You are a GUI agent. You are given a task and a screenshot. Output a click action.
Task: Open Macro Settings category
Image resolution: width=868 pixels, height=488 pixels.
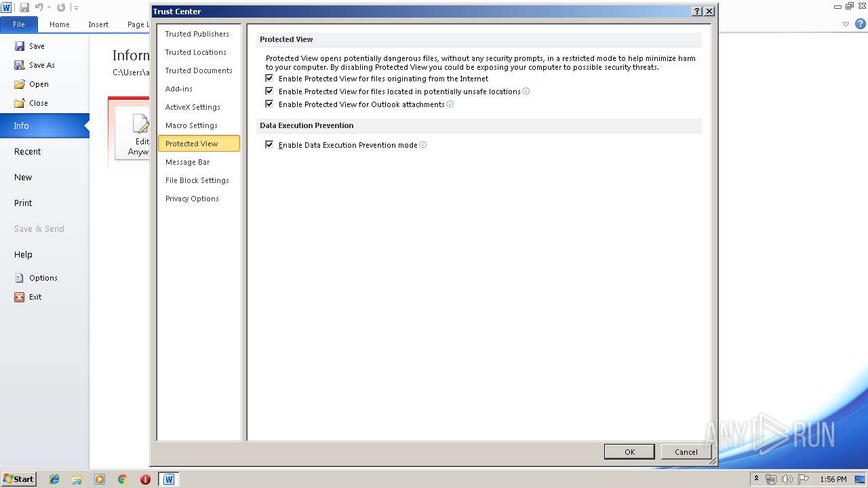199,125
